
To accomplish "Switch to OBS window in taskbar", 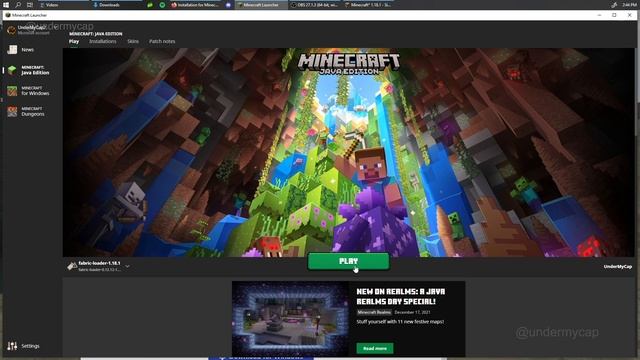I will tap(316, 5).
